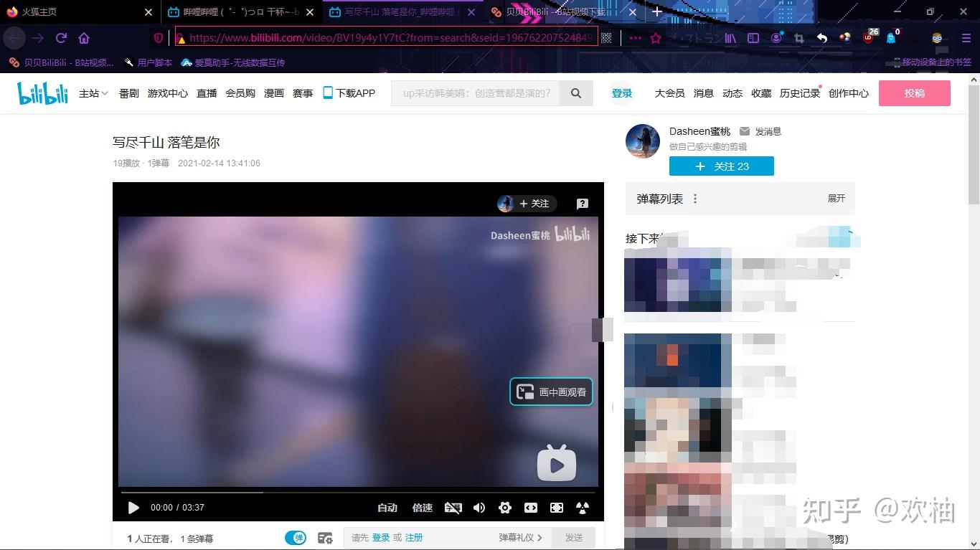Open 游戏中心 in the top navigation

click(168, 93)
